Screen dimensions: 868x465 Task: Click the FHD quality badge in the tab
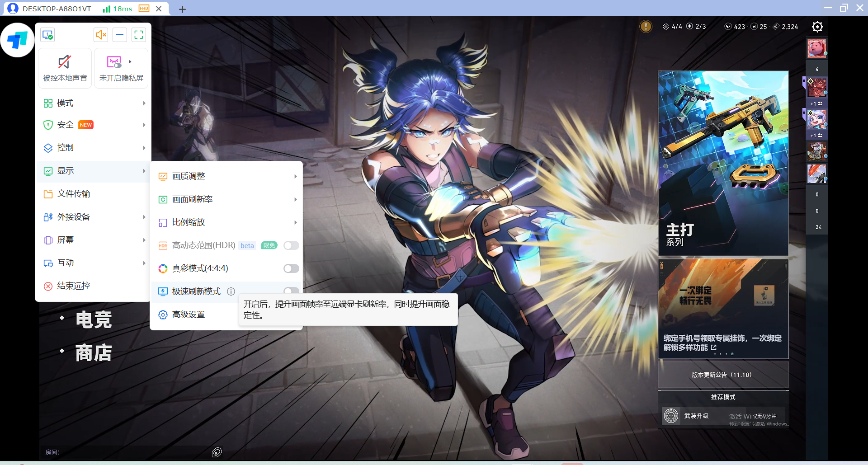click(144, 9)
